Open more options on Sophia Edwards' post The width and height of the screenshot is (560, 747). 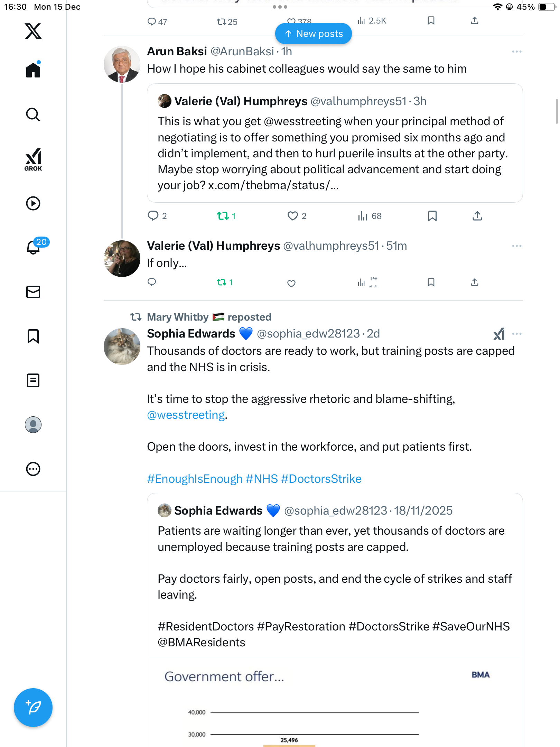tap(516, 334)
